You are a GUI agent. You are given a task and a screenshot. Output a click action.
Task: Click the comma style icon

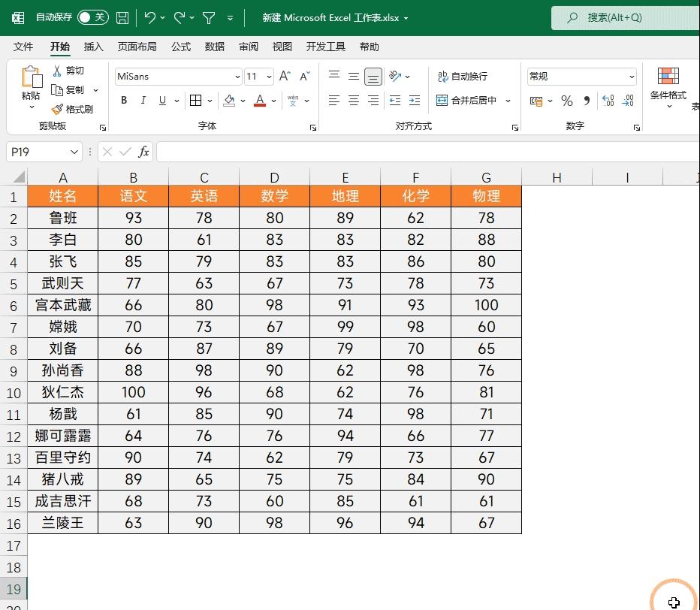coord(587,101)
